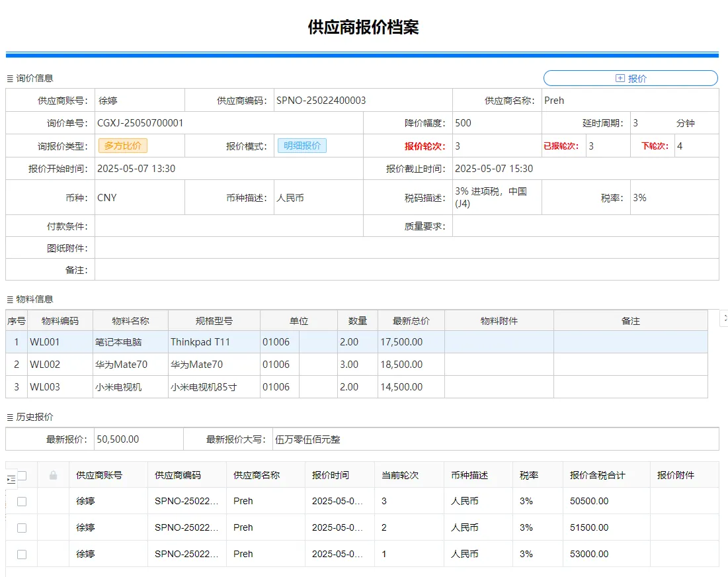Click the supplier name value Preh at top

554,101
